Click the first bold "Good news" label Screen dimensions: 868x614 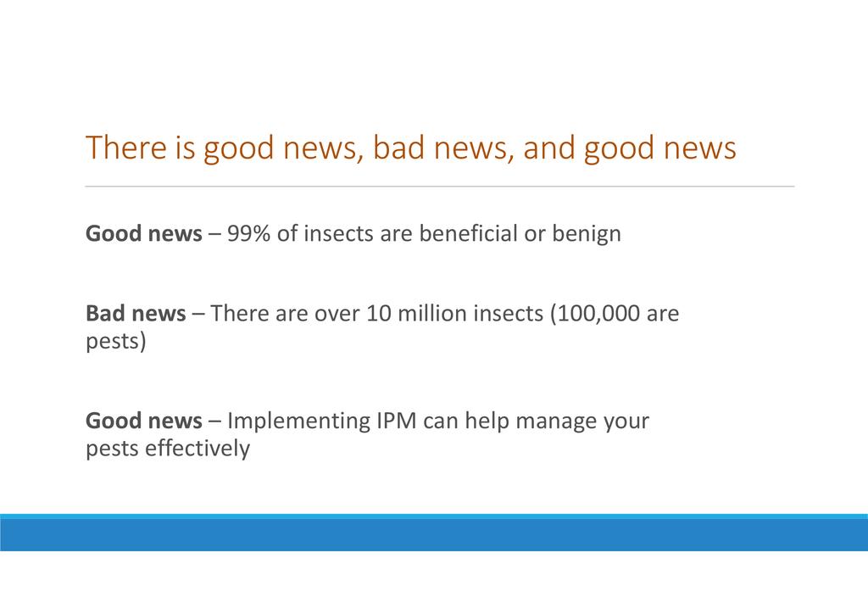coord(144,234)
